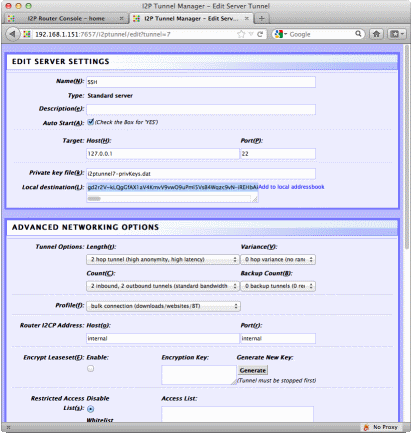Click the Advanced Networking Options heading

(85, 227)
